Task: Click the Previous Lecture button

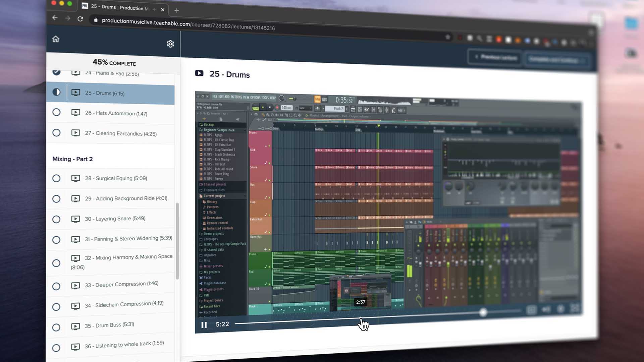Action: (495, 58)
